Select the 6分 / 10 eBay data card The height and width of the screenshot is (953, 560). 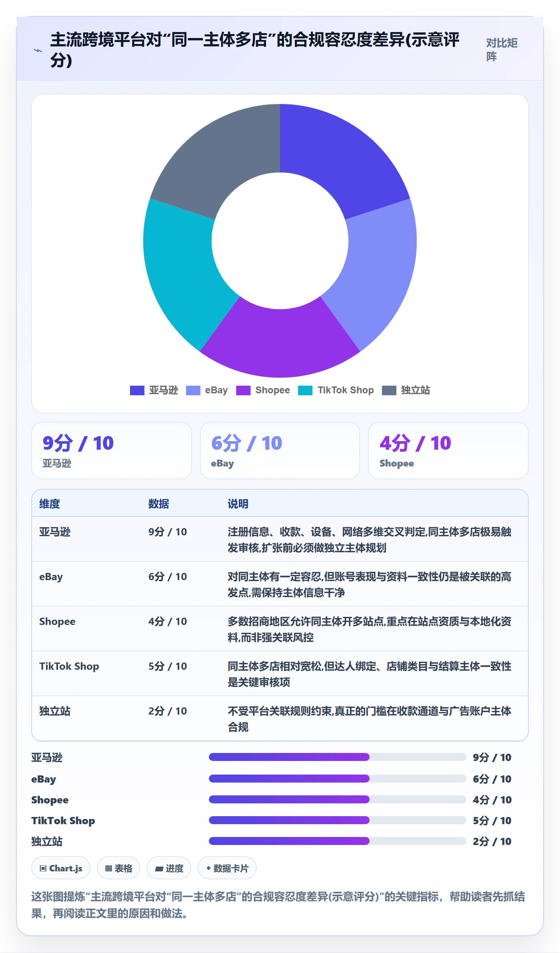point(280,450)
